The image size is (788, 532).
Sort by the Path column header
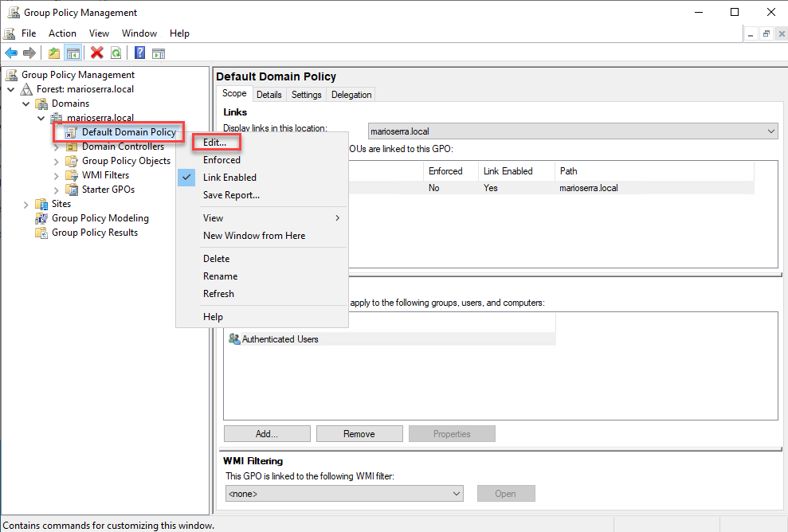click(x=654, y=171)
